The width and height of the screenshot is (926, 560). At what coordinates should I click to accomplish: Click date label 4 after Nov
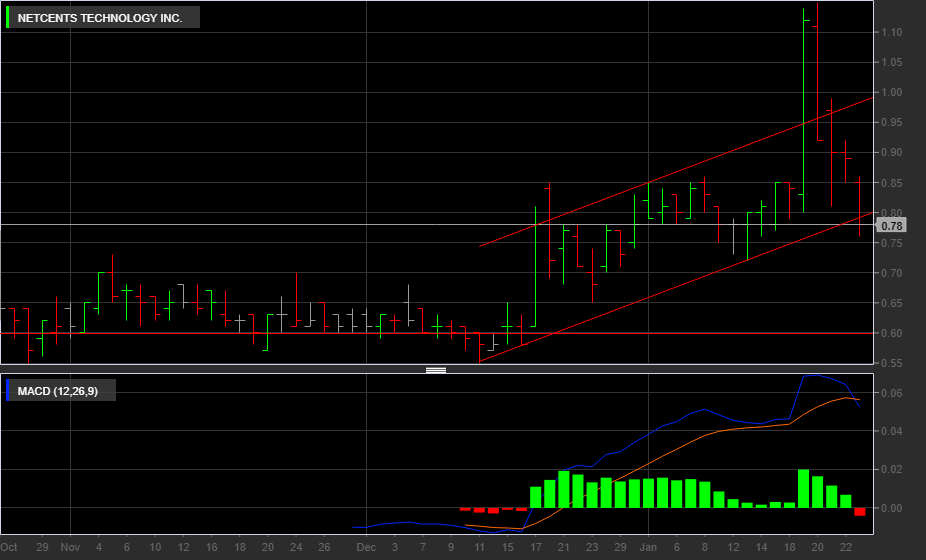point(99,548)
